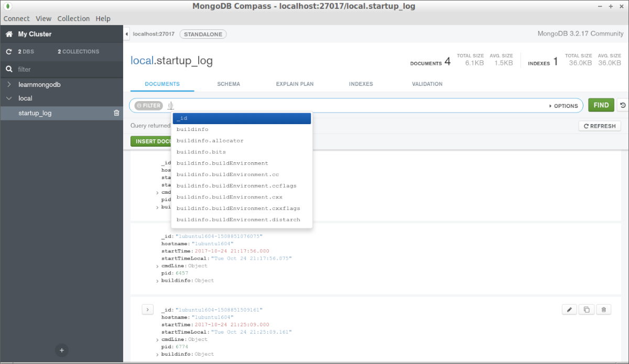Expand all fields of the third document

[x=147, y=310]
